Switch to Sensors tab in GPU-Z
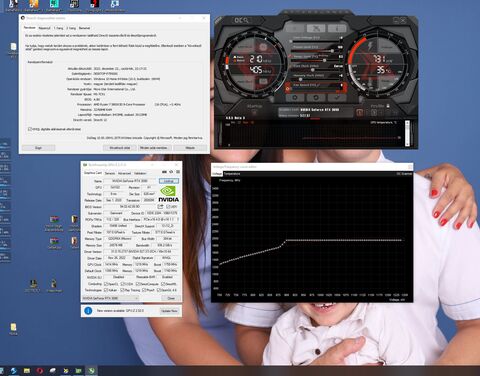The width and height of the screenshot is (480, 376). tap(110, 173)
